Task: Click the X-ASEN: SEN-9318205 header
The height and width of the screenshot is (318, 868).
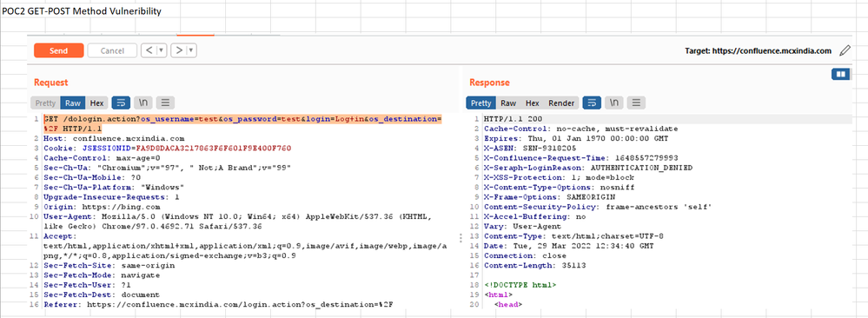Action: [x=530, y=148]
